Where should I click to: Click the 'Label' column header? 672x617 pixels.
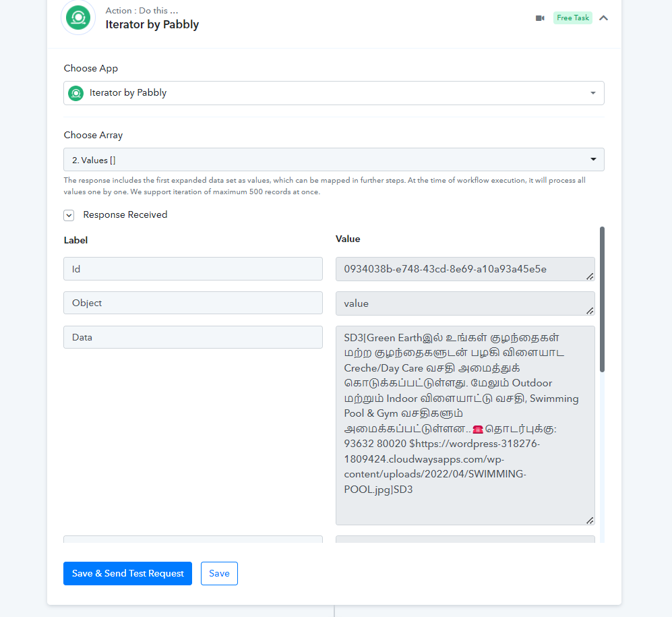tap(75, 240)
